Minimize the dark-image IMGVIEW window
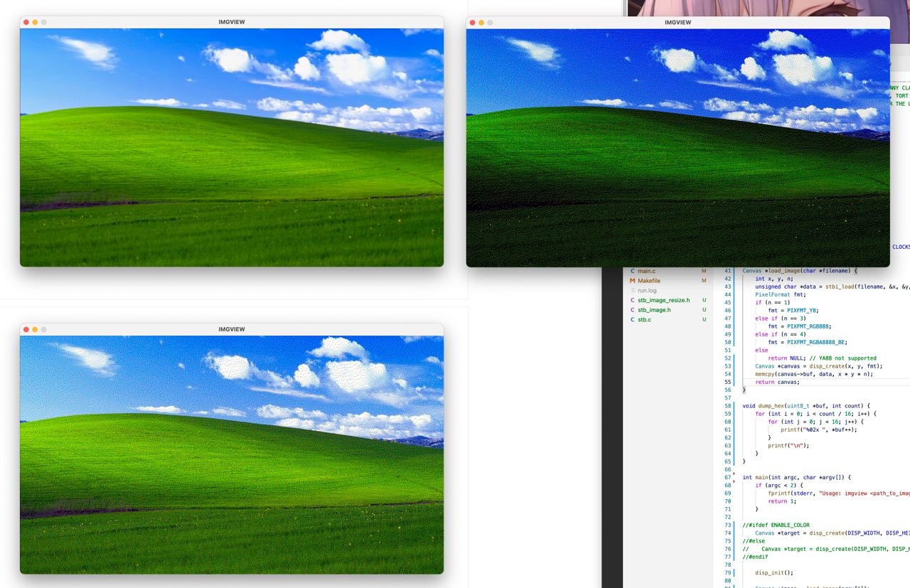 tap(481, 23)
